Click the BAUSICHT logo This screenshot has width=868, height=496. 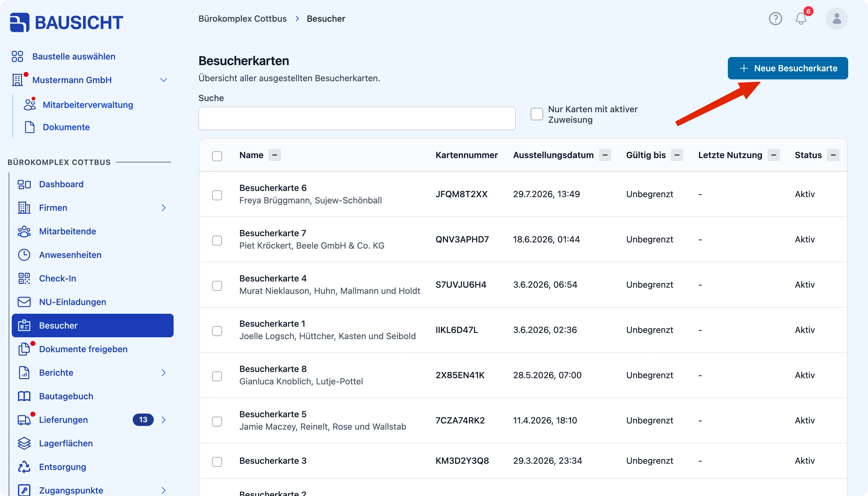[x=66, y=23]
